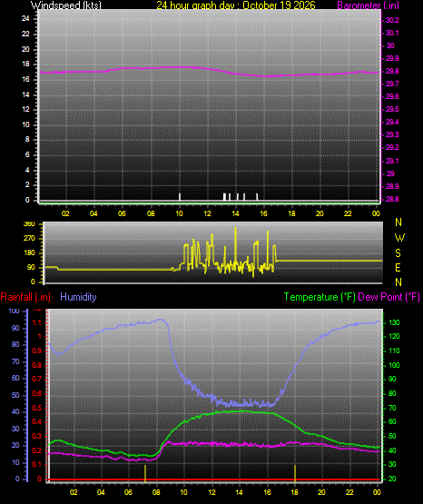
Task: Click the topmost N compass label
Action: click(x=398, y=222)
